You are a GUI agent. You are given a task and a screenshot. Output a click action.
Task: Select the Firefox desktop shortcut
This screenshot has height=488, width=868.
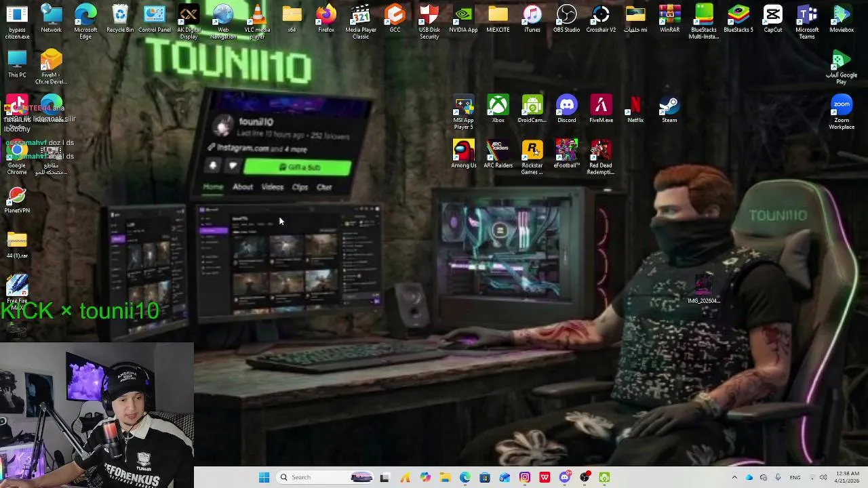coord(326,18)
